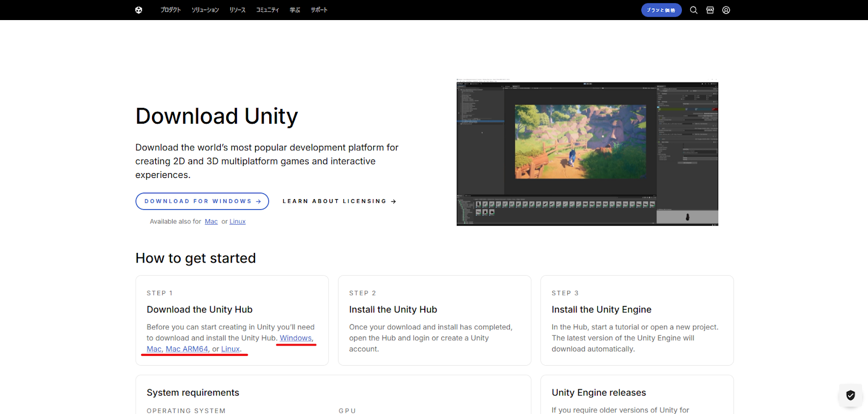This screenshot has height=414, width=868.
Task: Follow the Learn About Licensing link
Action: point(339,201)
